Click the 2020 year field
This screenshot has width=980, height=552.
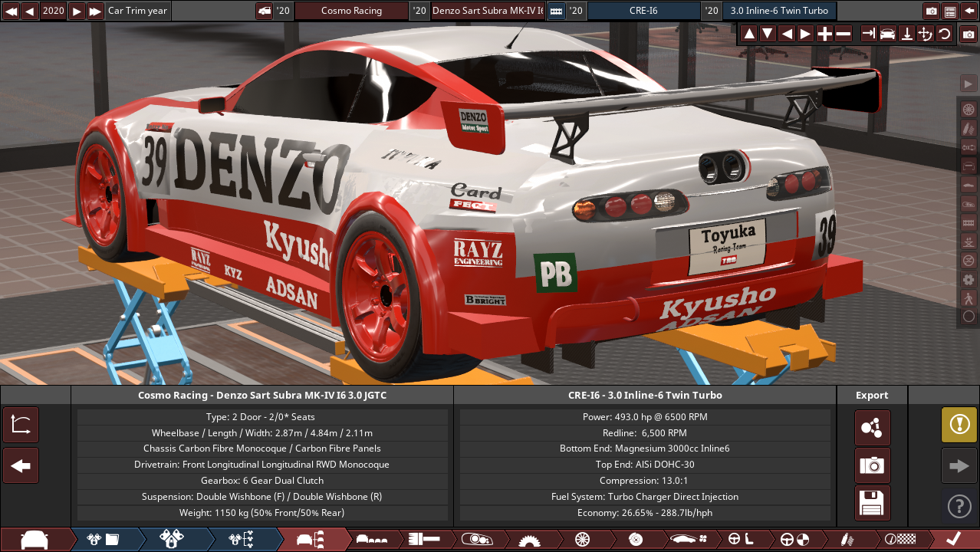53,11
